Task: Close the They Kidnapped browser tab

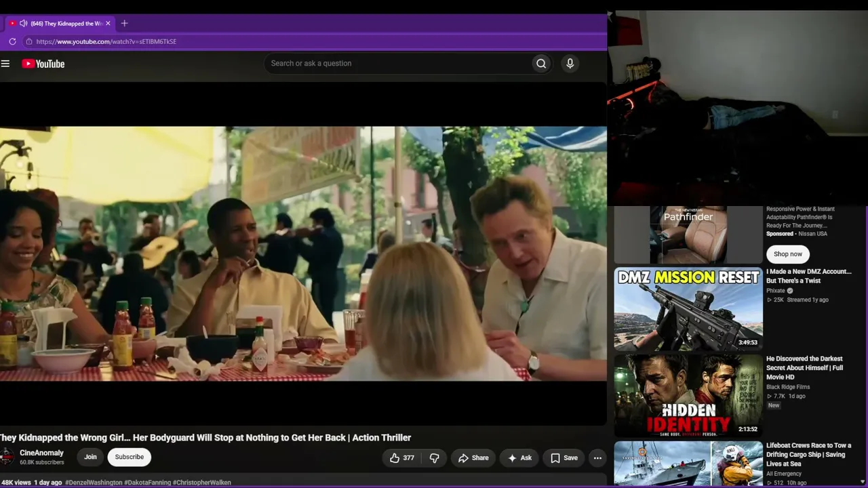Action: tap(108, 23)
